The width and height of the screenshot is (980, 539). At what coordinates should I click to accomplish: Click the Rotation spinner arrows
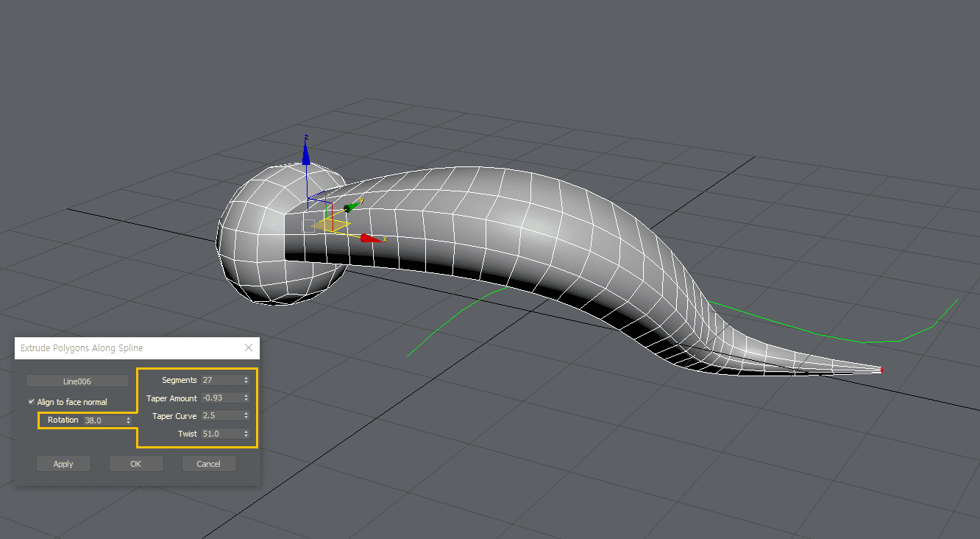[x=129, y=420]
